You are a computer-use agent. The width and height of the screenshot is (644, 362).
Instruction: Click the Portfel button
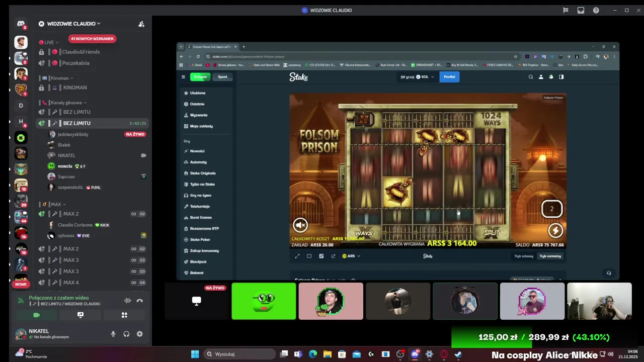[449, 77]
